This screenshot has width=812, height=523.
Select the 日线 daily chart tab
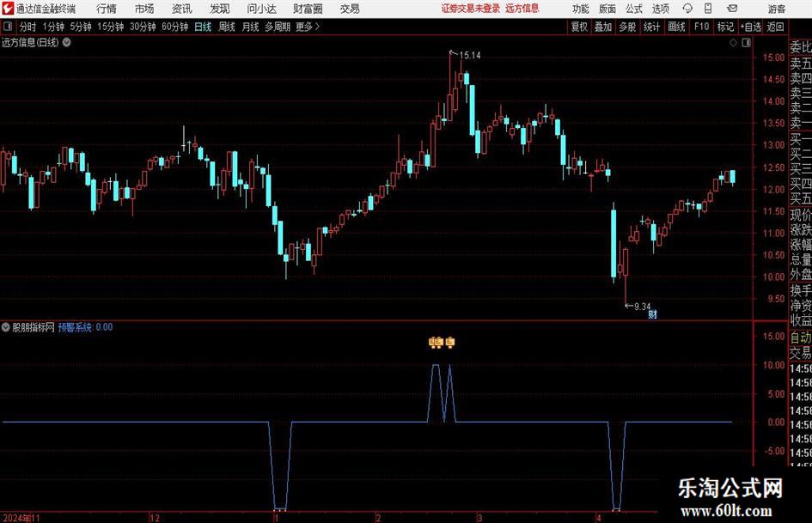click(x=203, y=27)
